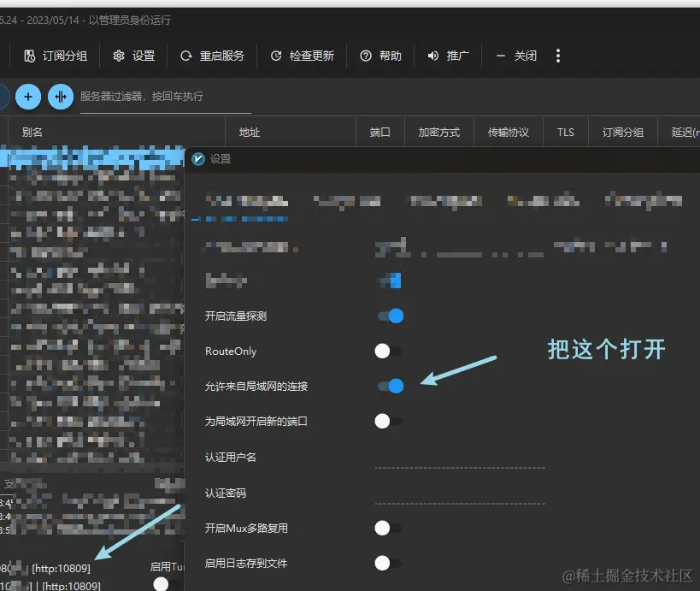This screenshot has height=591, width=700.
Task: Click the 传输协议 column header
Action: click(508, 133)
